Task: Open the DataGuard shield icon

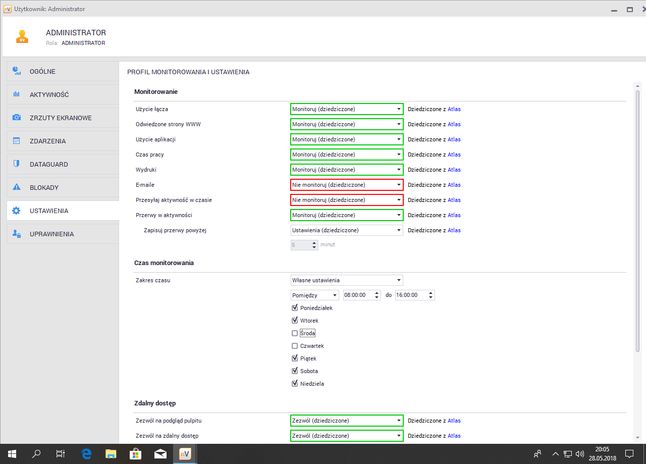Action: pos(16,164)
